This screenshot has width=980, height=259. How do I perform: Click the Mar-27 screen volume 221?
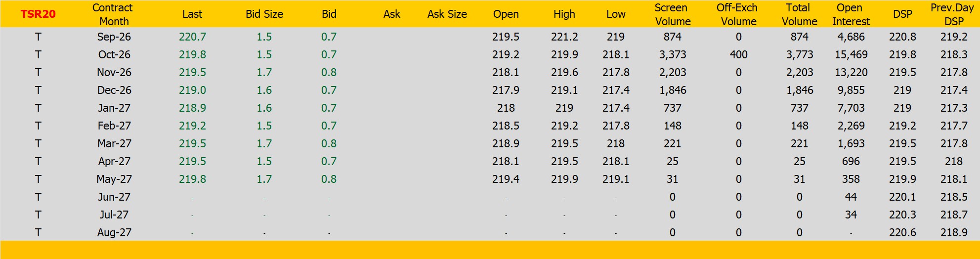[x=673, y=144]
